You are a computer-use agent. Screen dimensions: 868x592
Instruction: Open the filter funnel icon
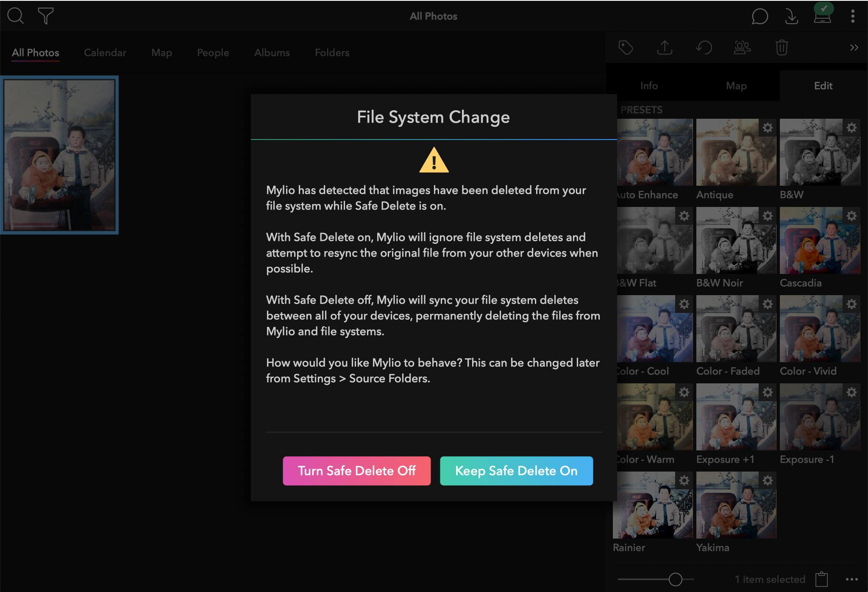pos(45,16)
